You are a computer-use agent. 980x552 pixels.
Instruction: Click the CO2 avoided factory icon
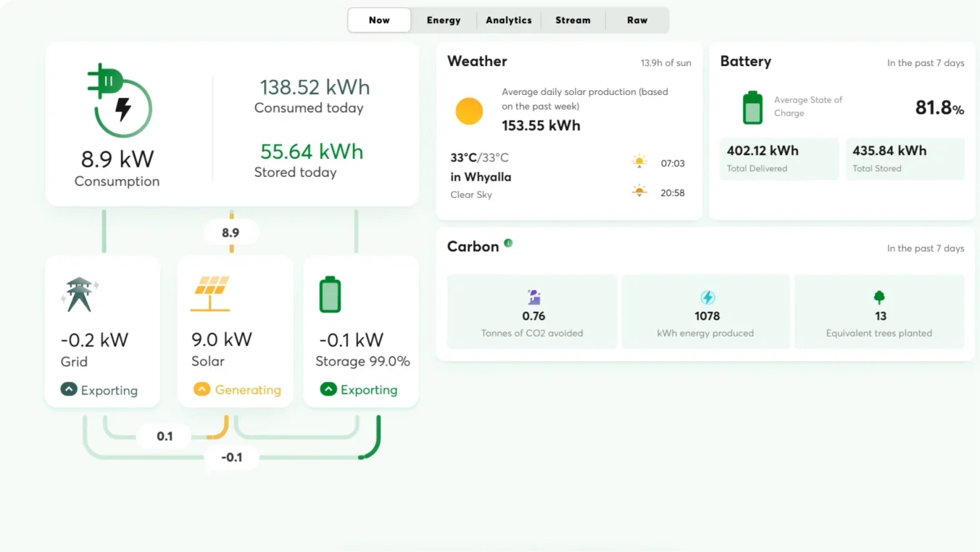pyautogui.click(x=534, y=297)
